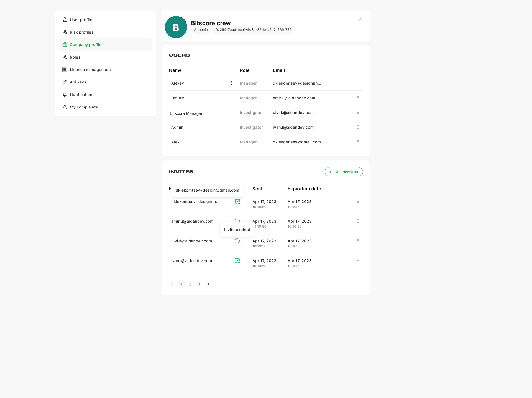This screenshot has height=398, width=532.
Task: Click the My complaints warning triangle icon
Action: [x=65, y=107]
